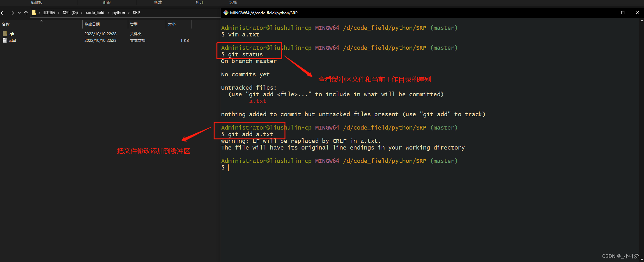Click 文件夹 type cell
Viewport: 644px width, 262px height.
[x=136, y=34]
